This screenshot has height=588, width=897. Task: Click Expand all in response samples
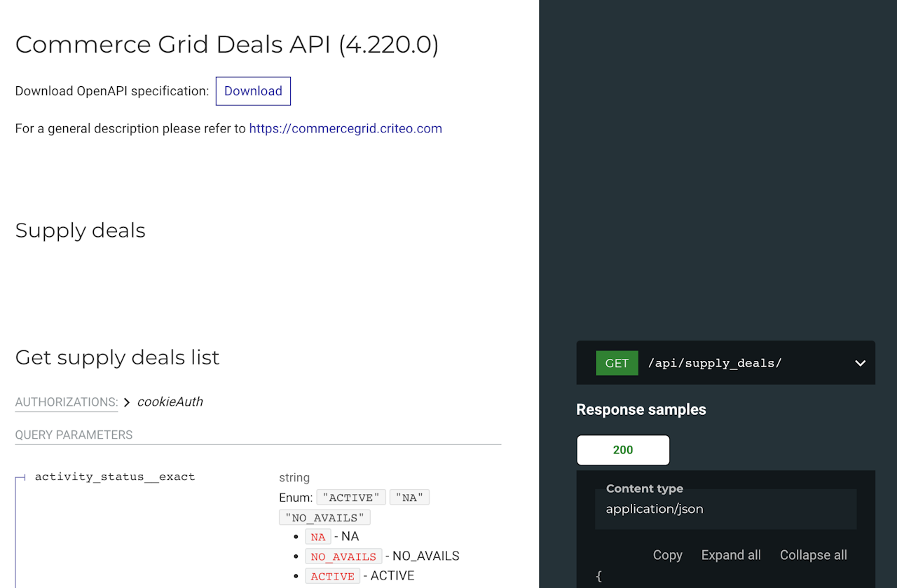(x=731, y=555)
